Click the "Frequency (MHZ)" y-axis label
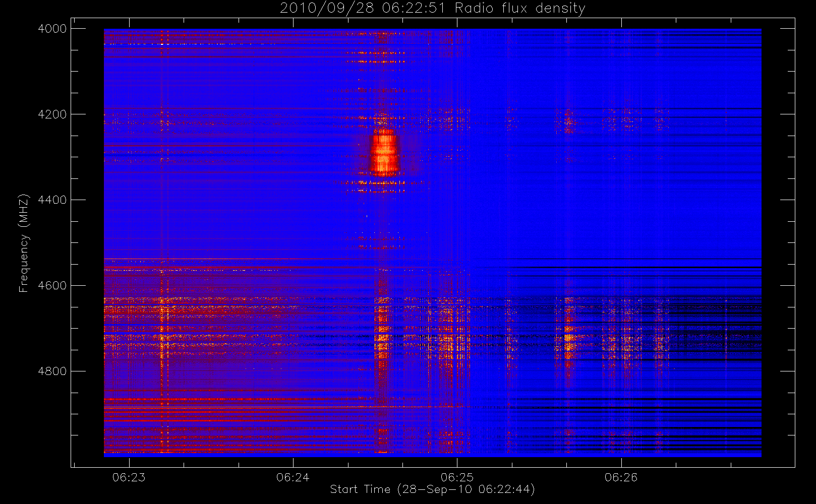Viewport: 816px width, 504px height. pyautogui.click(x=24, y=243)
